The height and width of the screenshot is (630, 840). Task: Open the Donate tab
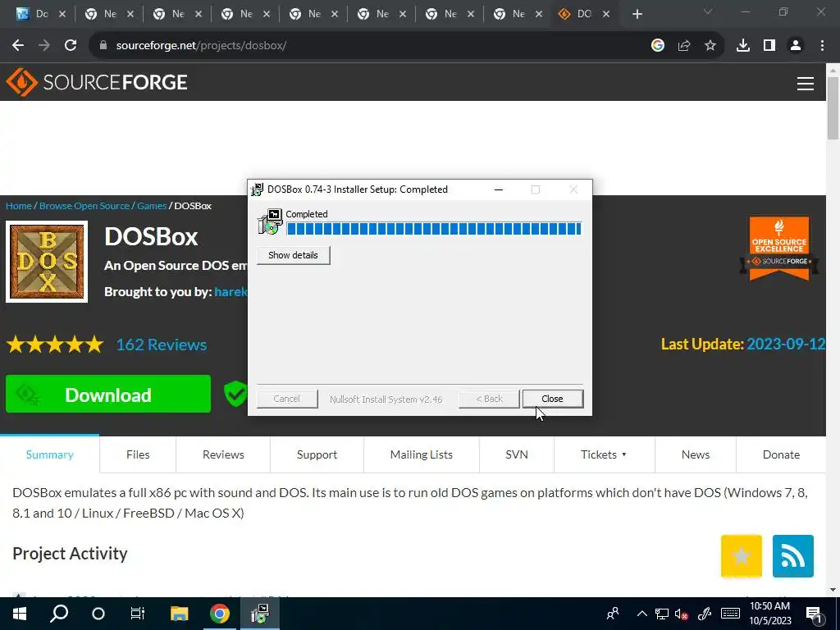pyautogui.click(x=781, y=454)
